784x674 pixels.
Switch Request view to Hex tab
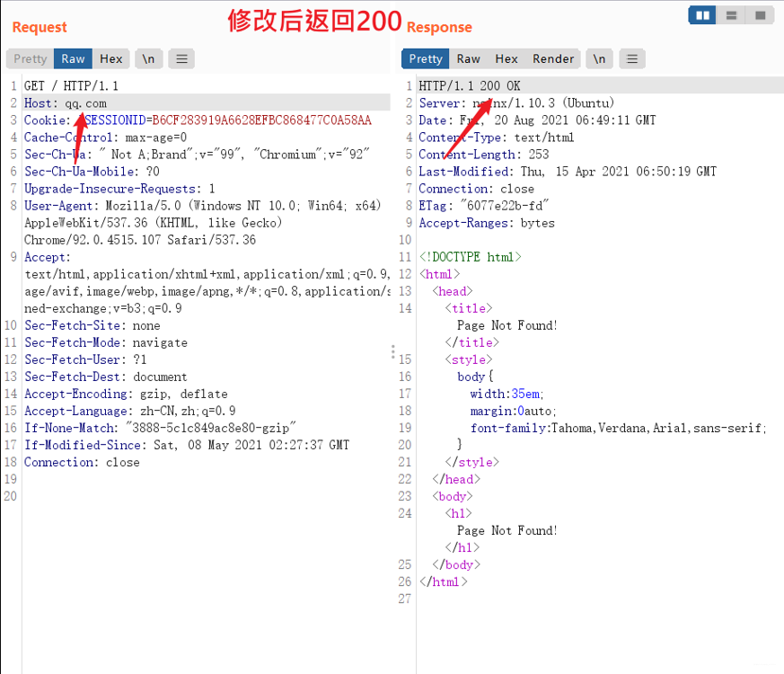tap(111, 59)
